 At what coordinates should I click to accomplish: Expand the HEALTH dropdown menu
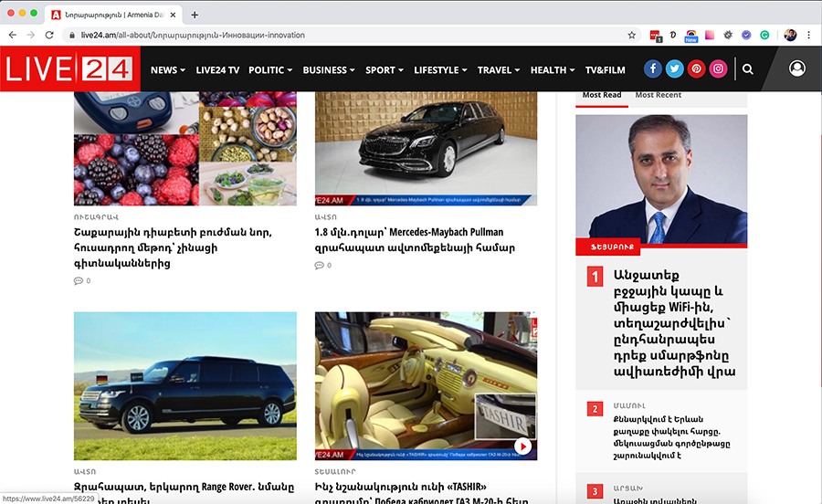click(553, 69)
